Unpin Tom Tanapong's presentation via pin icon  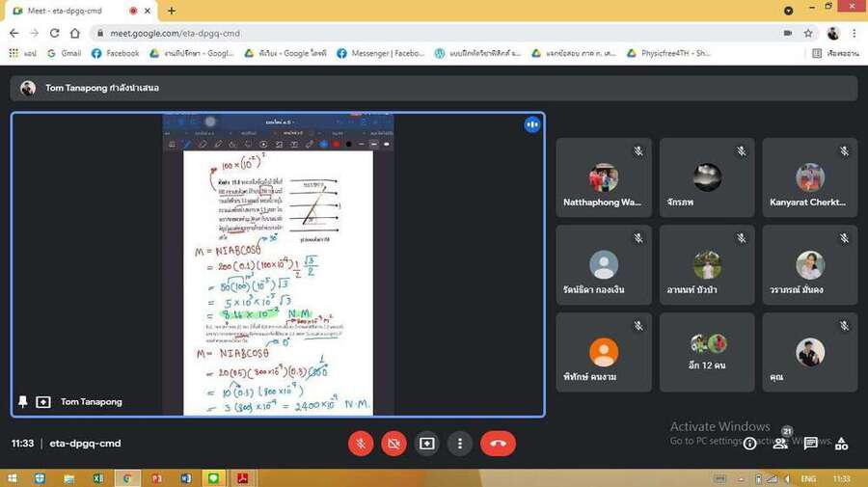23,401
